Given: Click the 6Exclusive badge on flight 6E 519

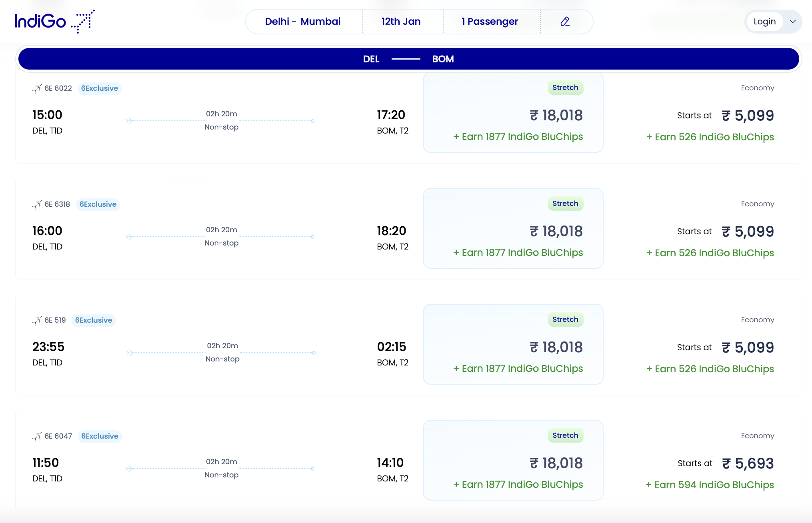Looking at the screenshot, I should coord(94,320).
